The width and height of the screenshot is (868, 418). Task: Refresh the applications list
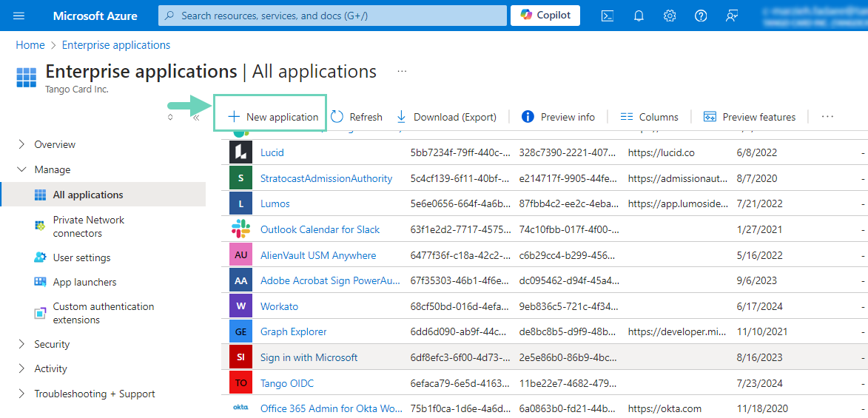coord(357,117)
